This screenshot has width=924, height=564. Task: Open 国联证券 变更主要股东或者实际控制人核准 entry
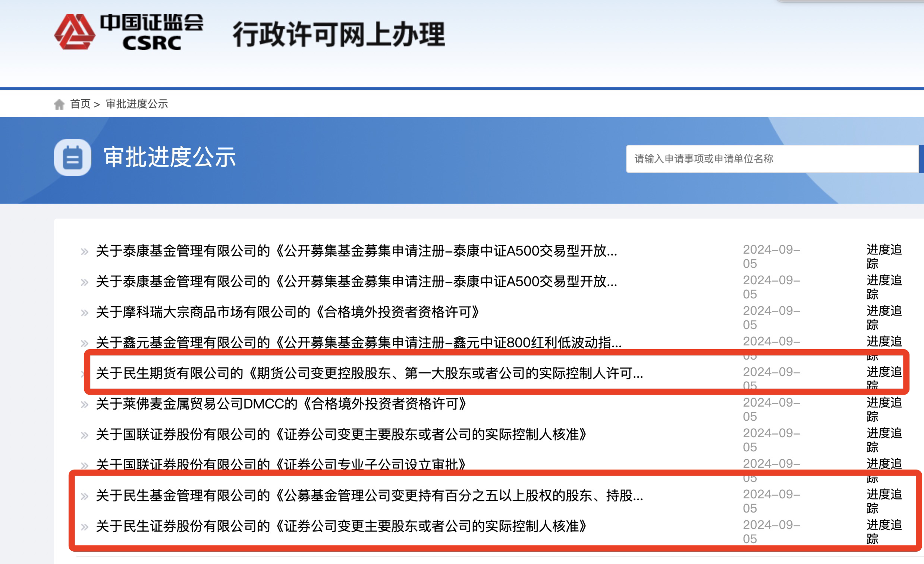[341, 434]
